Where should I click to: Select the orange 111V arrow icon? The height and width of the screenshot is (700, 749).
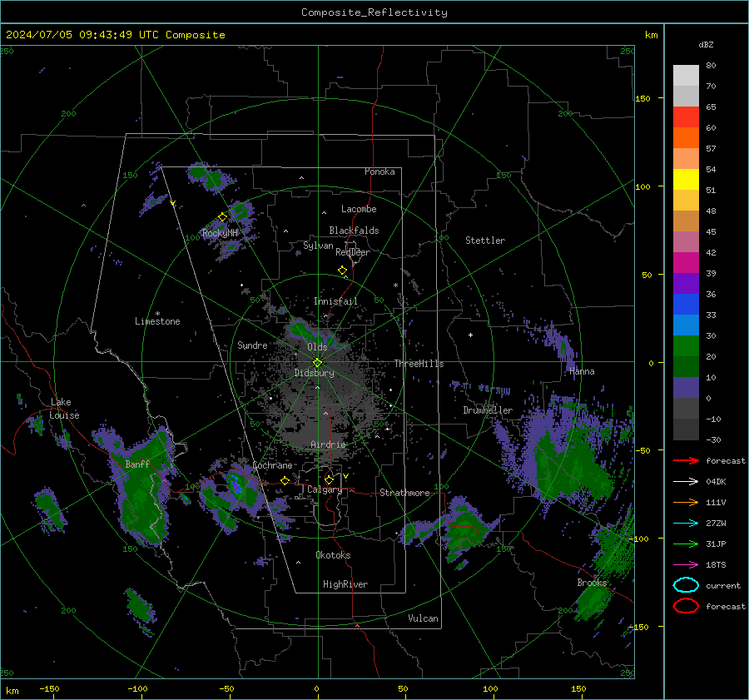point(686,502)
